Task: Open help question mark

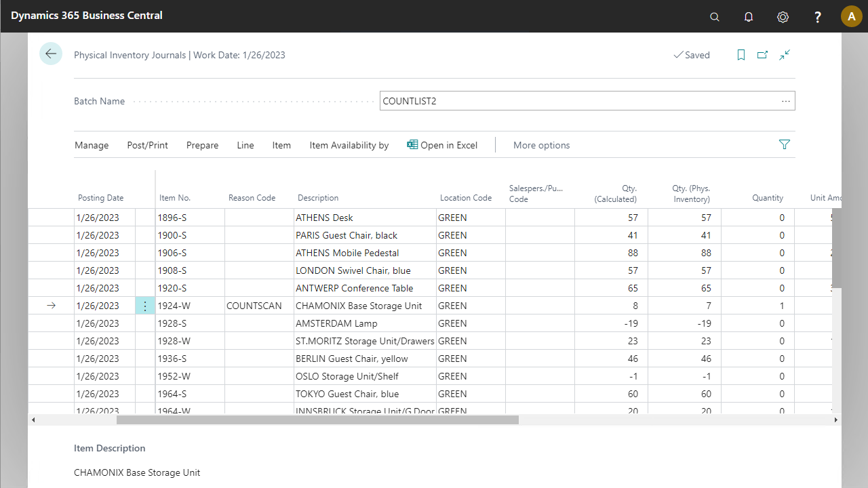Action: click(x=818, y=17)
